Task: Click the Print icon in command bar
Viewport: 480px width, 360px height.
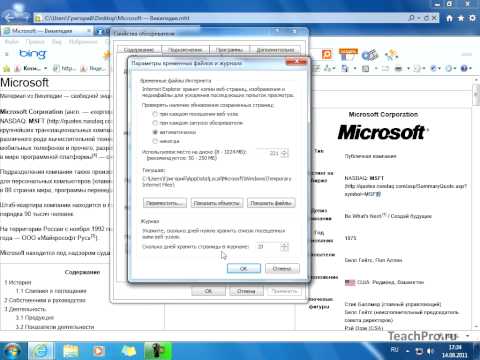Action: point(398,68)
